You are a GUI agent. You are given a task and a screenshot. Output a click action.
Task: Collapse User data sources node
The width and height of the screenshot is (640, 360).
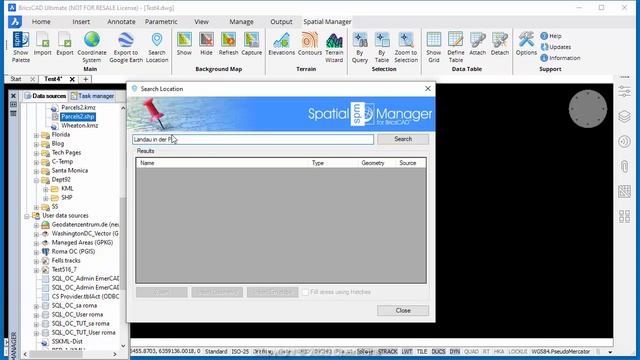27,216
